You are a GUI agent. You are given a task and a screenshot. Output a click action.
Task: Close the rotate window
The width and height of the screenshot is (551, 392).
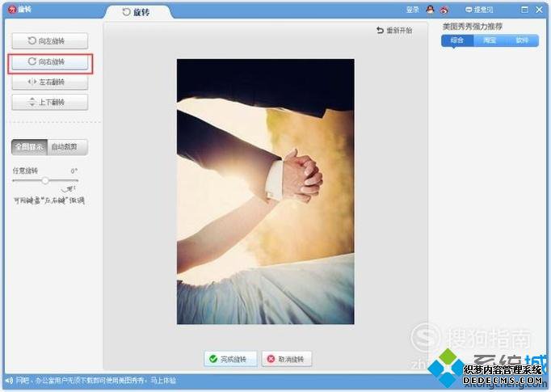pyautogui.click(x=540, y=10)
